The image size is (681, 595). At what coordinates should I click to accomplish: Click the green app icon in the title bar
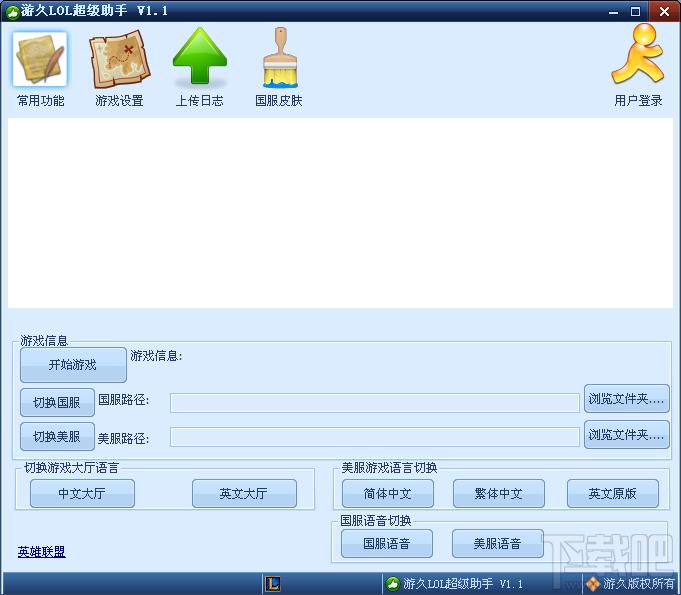coord(12,12)
